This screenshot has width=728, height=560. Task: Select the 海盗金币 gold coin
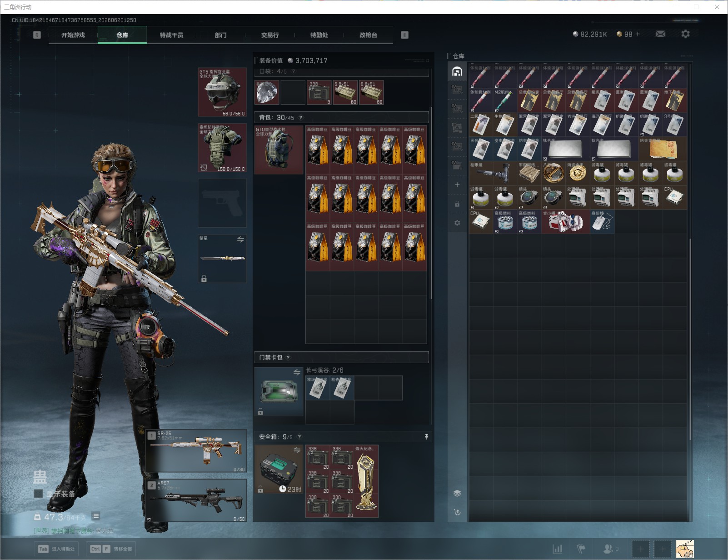[578, 173]
